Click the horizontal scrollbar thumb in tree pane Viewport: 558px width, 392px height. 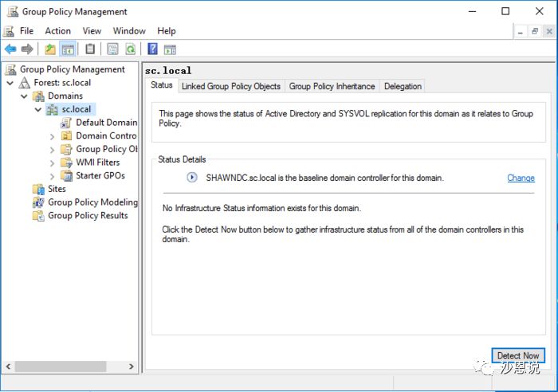click(60, 367)
